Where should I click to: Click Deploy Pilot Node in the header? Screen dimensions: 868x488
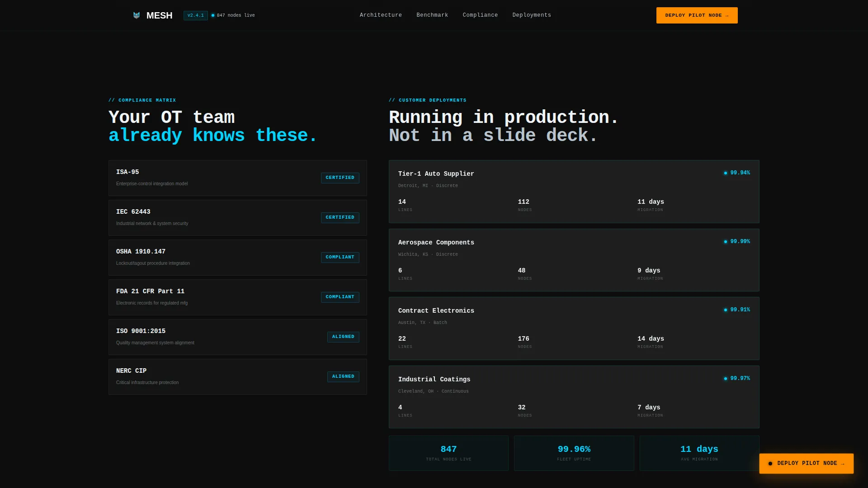pyautogui.click(x=697, y=15)
